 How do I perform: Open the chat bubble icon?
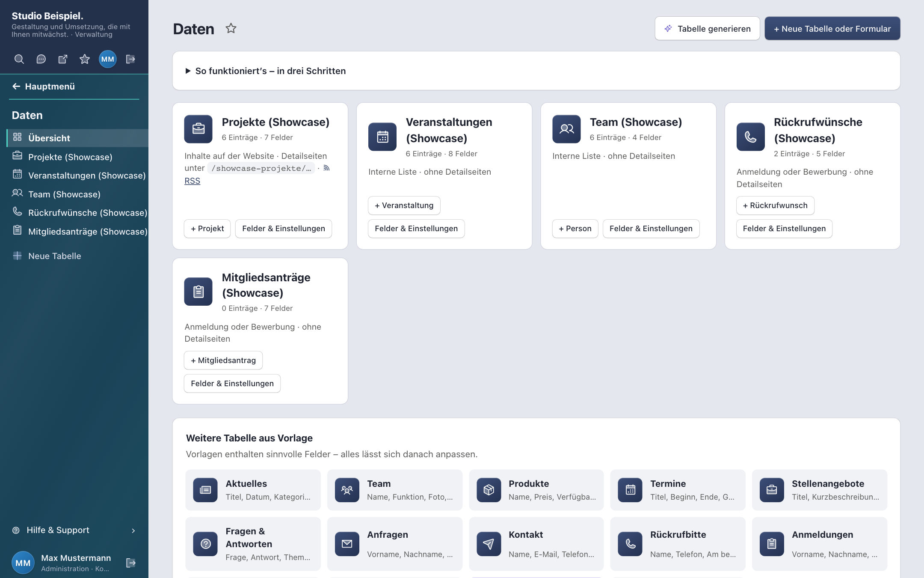tap(41, 59)
